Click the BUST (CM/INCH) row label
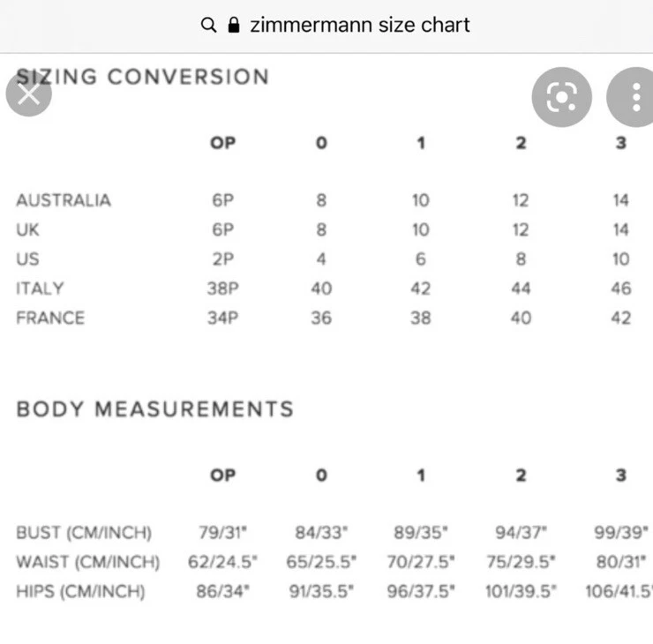Image resolution: width=653 pixels, height=644 pixels. tap(84, 533)
